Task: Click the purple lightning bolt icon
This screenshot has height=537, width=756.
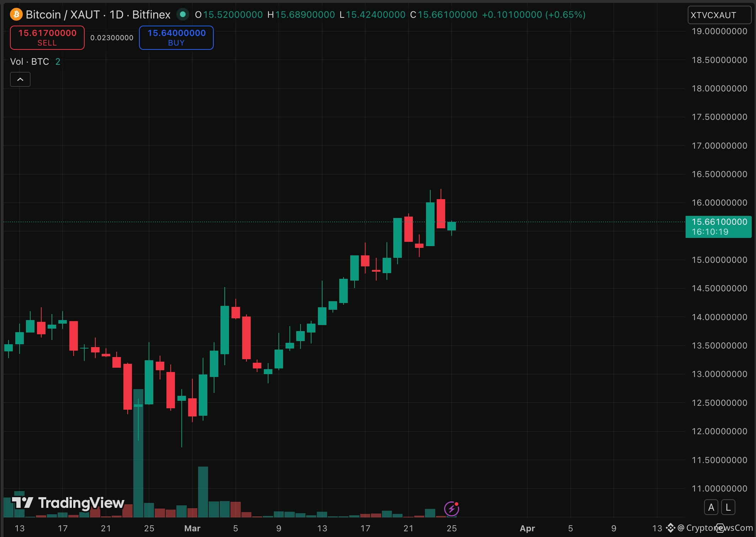Action: 451,509
